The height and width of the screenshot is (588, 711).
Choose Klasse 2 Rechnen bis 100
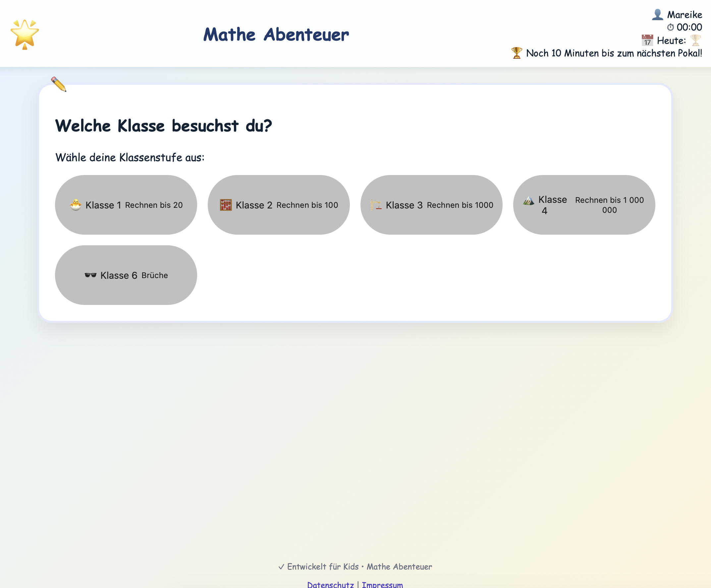click(279, 205)
